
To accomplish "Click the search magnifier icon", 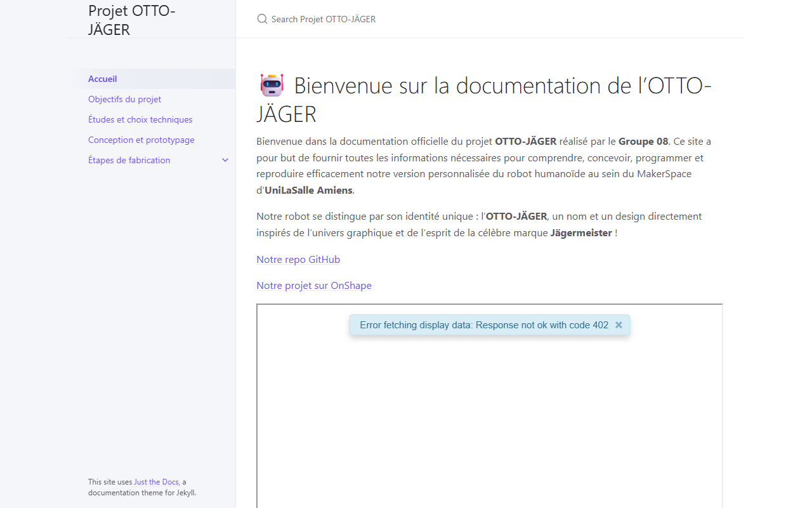I will coord(262,19).
